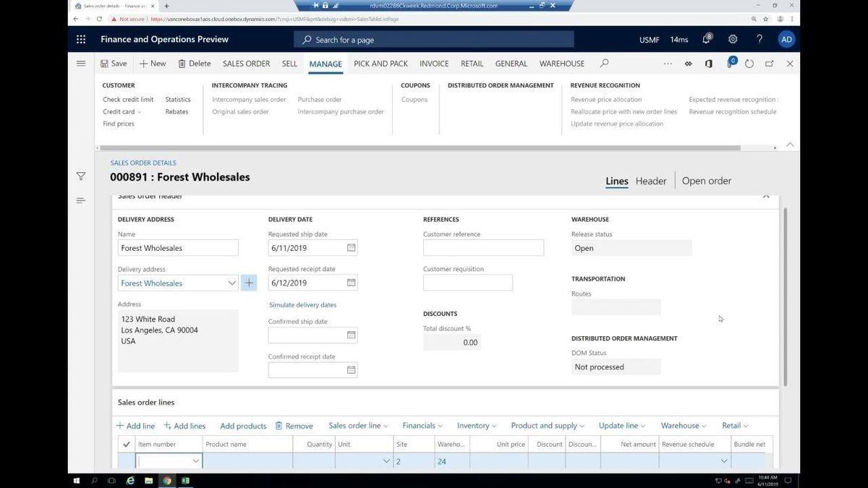The image size is (868, 488).
Task: Open Confirmed ship date calendar picker
Action: point(351,335)
